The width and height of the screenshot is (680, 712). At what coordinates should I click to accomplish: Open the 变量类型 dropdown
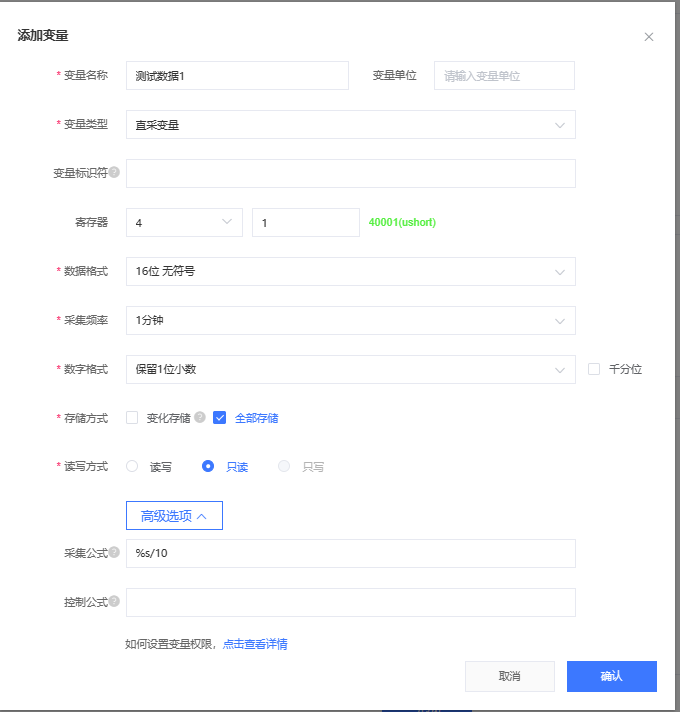click(x=350, y=125)
